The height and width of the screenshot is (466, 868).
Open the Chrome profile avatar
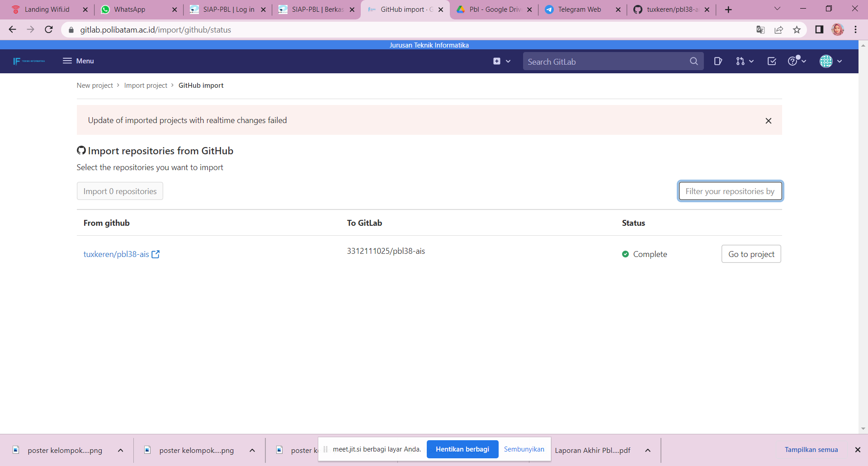point(838,29)
